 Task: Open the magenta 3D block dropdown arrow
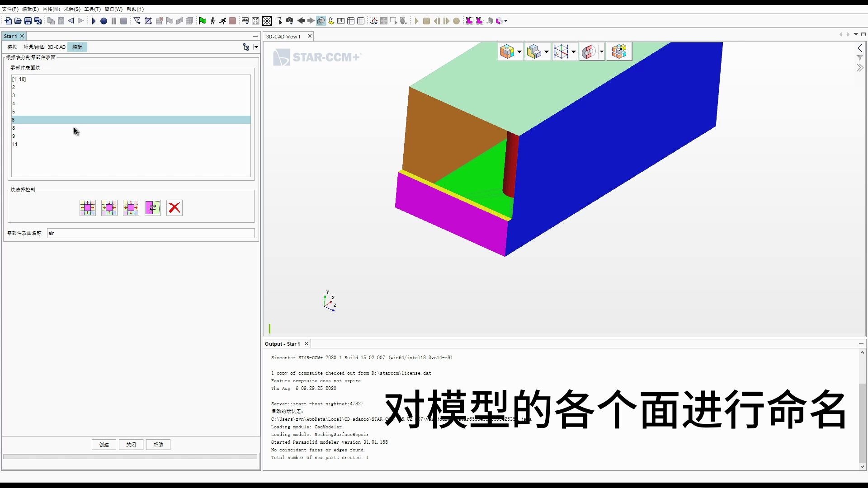tap(505, 21)
